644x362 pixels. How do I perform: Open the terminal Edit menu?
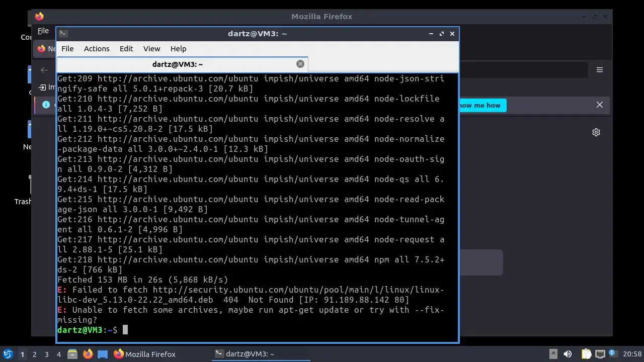coord(126,49)
